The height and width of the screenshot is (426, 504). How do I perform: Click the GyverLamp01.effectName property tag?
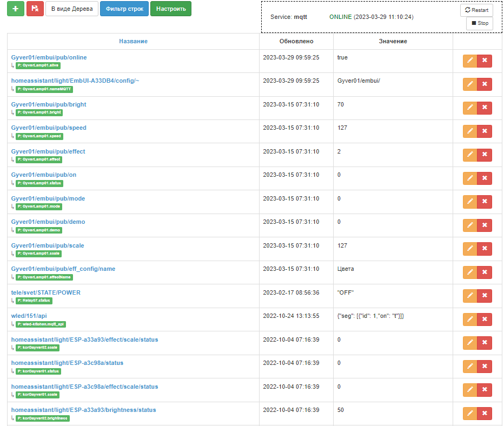point(44,277)
